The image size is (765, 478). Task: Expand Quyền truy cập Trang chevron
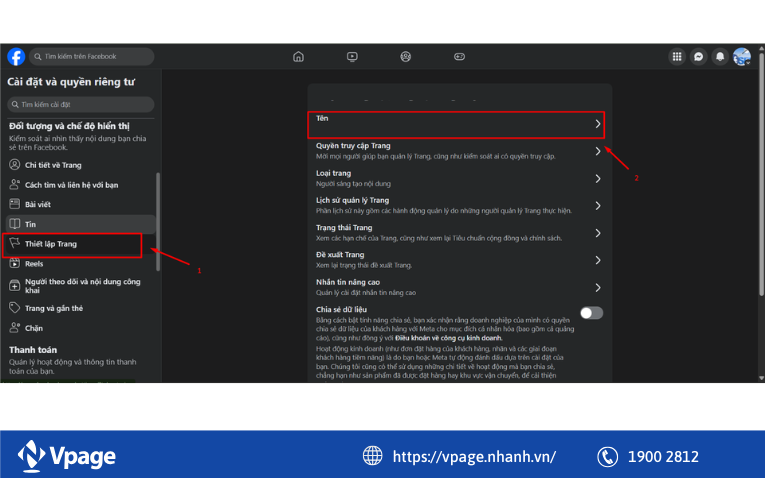597,151
